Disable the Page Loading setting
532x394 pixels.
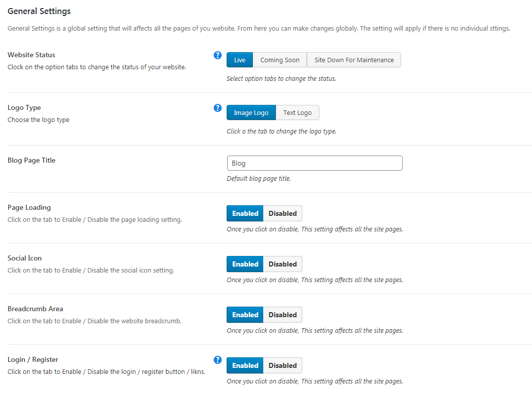point(283,213)
